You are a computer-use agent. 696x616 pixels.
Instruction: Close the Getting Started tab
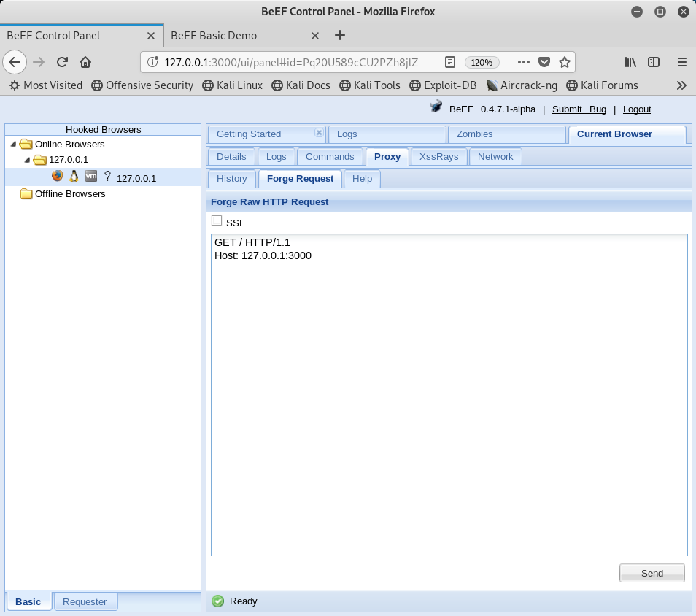319,132
